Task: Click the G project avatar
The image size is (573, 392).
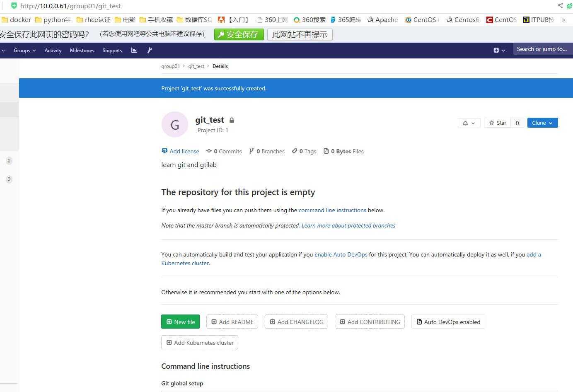Action: [175, 124]
